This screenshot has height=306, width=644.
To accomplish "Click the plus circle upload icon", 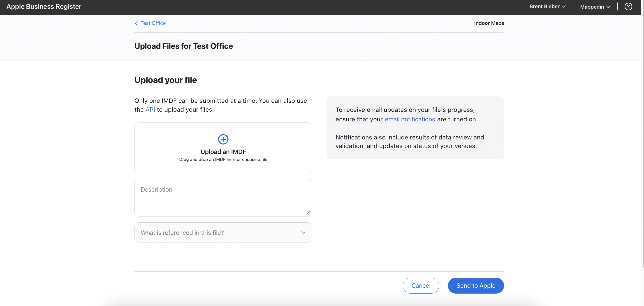I will (x=223, y=139).
